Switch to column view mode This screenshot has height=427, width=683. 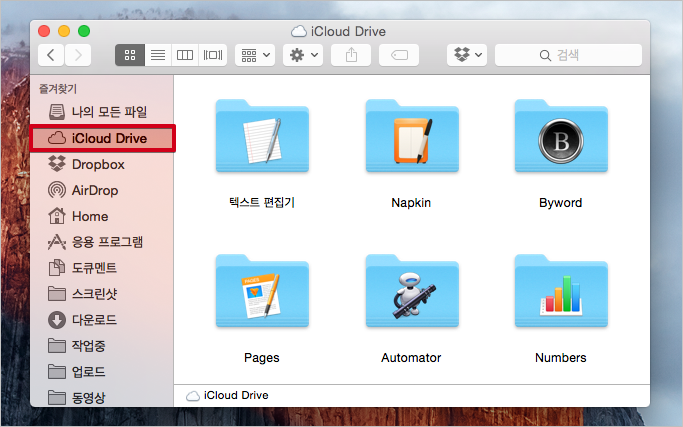pyautogui.click(x=185, y=55)
